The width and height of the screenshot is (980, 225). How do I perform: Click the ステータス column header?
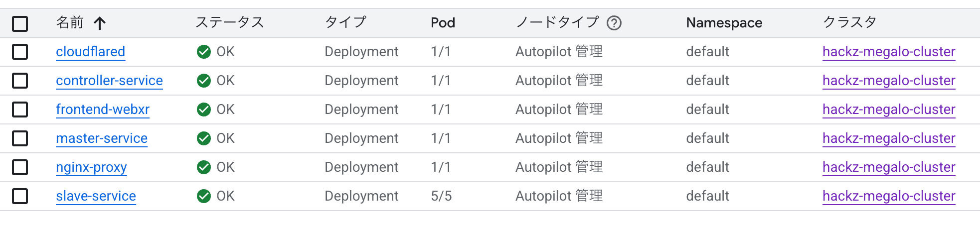coord(229,22)
